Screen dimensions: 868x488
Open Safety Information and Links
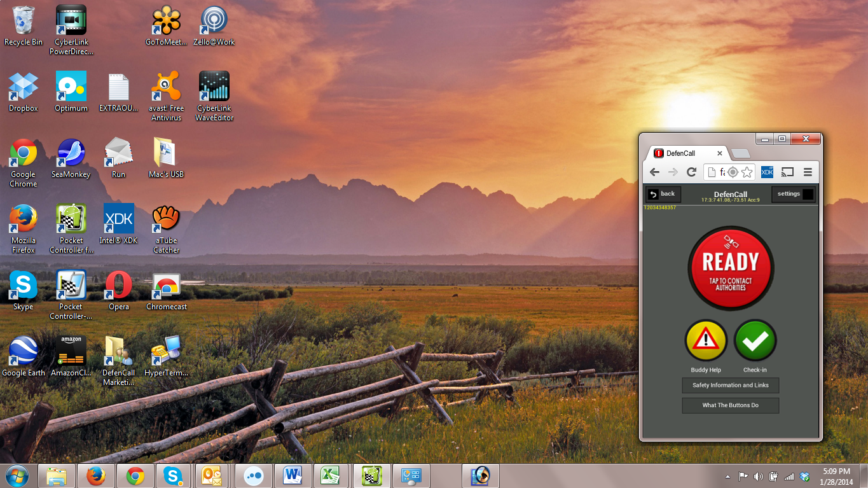pos(730,385)
